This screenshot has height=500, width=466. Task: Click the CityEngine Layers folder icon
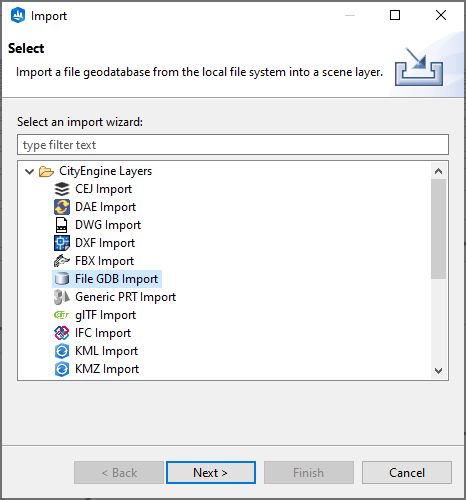click(x=46, y=171)
